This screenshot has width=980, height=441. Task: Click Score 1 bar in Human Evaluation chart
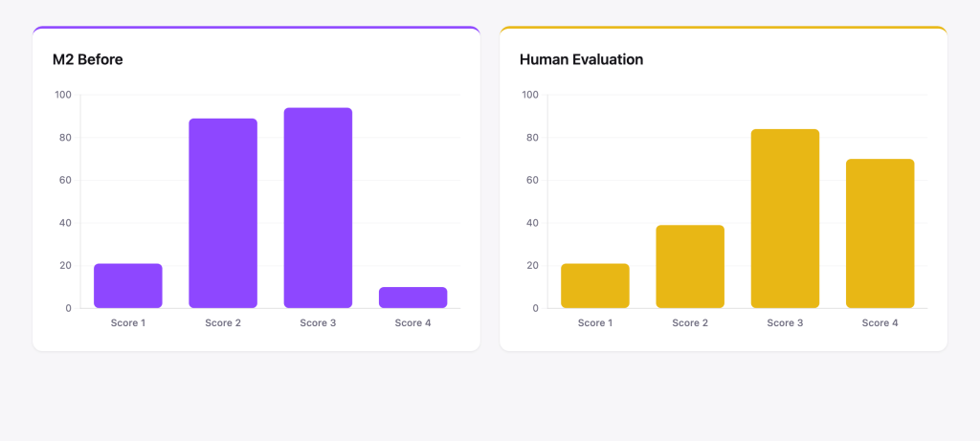[595, 285]
